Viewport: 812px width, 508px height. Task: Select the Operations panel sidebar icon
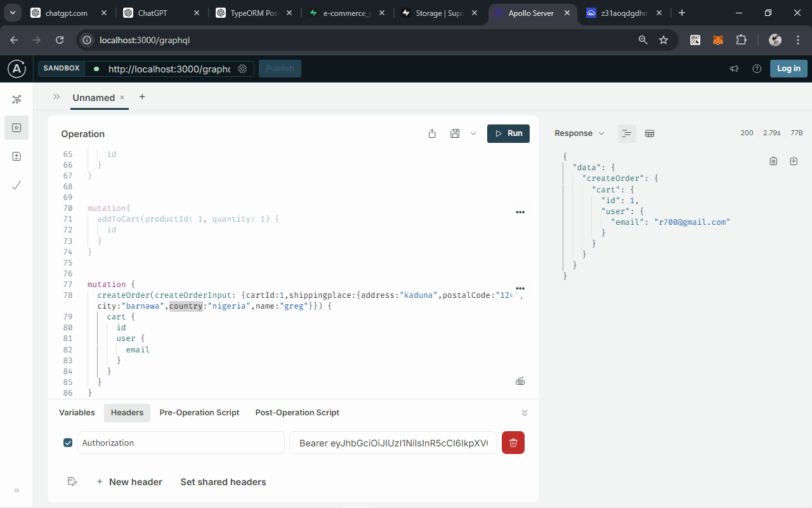pos(16,128)
